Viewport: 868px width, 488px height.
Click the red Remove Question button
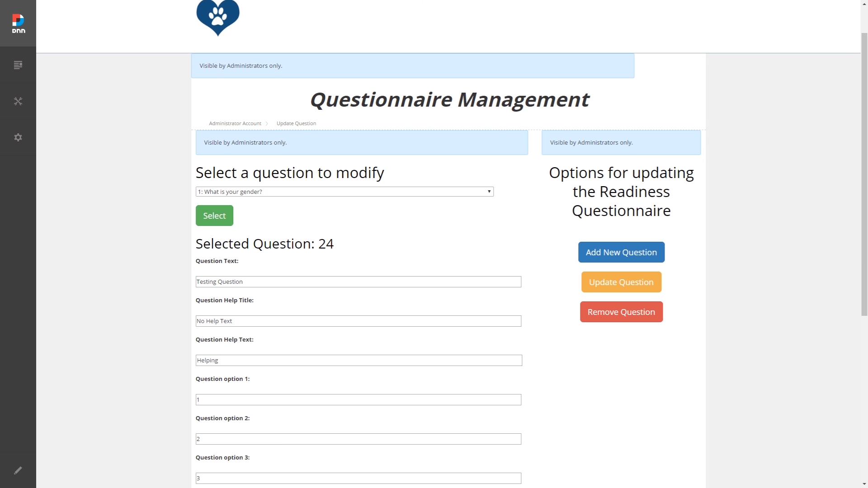point(621,312)
